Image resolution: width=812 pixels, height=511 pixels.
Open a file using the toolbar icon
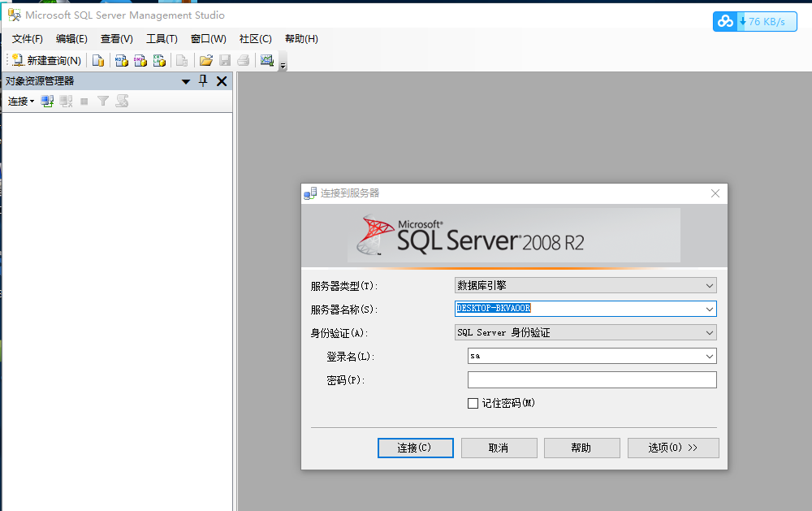pyautogui.click(x=206, y=60)
